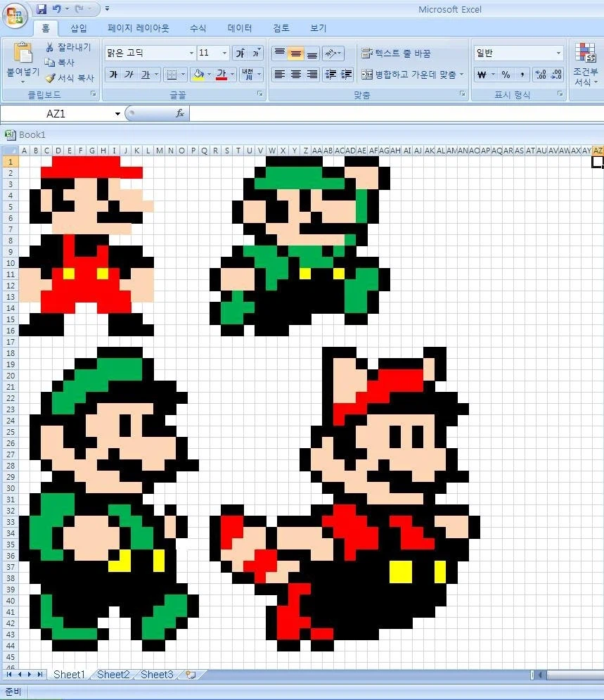The image size is (604, 700).
Task: Expand the font size dropdown
Action: [224, 53]
